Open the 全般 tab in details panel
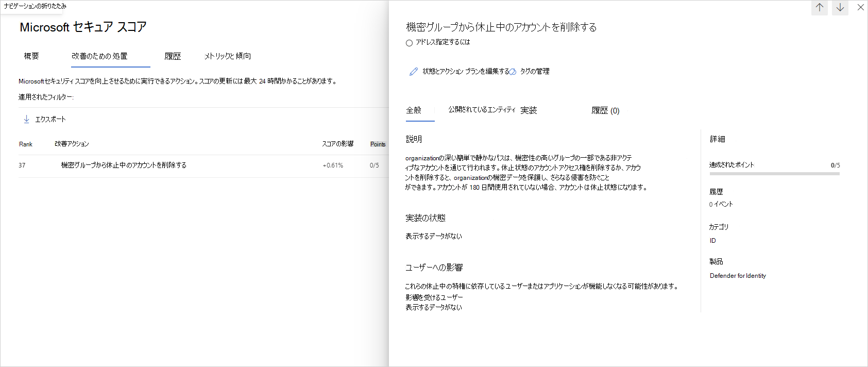 (x=414, y=110)
